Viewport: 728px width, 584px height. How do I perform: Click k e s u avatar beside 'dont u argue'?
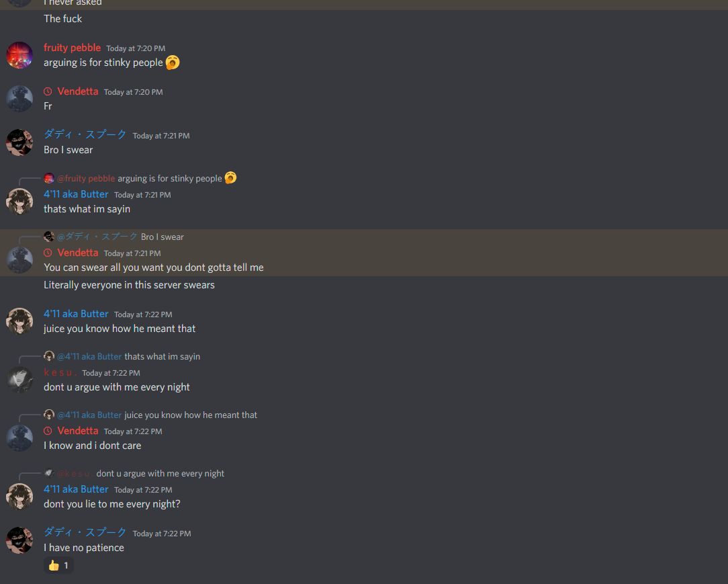point(19,380)
